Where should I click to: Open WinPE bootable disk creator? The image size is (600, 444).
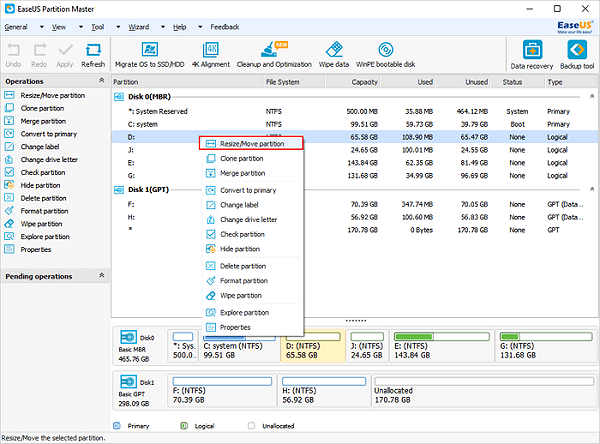[385, 55]
